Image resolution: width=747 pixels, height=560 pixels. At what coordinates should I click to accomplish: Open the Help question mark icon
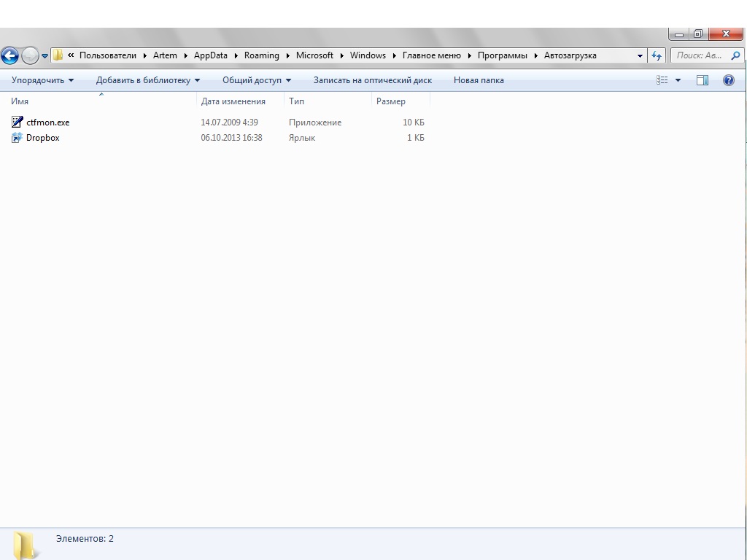728,80
